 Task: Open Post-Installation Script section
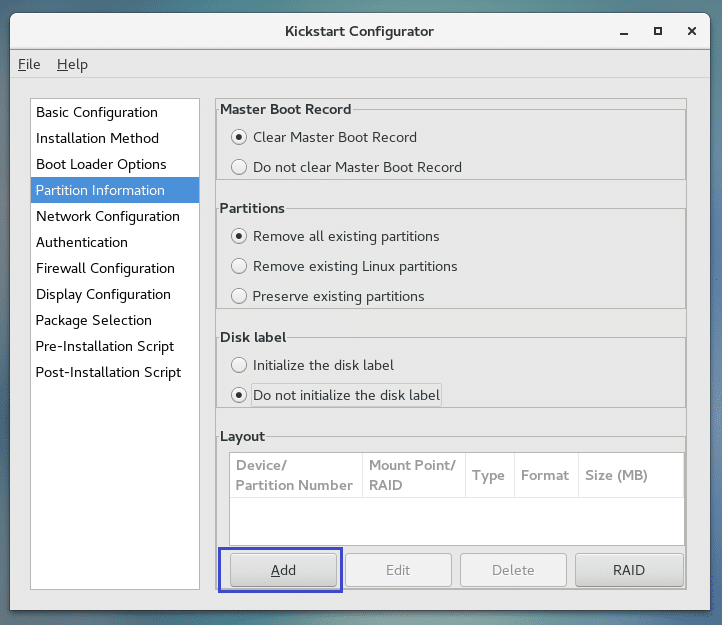108,372
